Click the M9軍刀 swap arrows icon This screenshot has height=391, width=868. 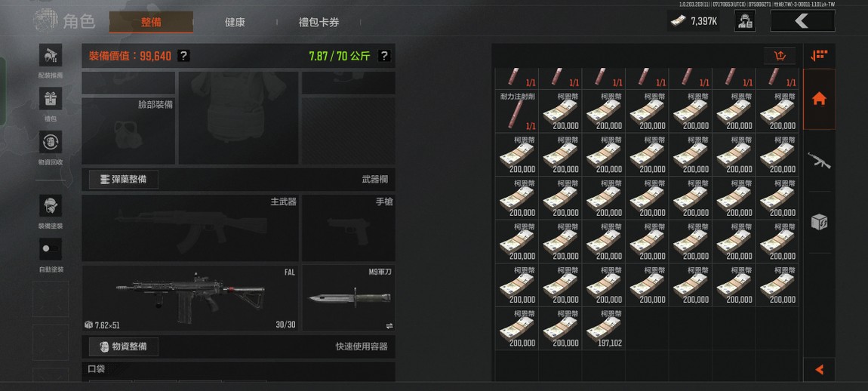(x=389, y=326)
